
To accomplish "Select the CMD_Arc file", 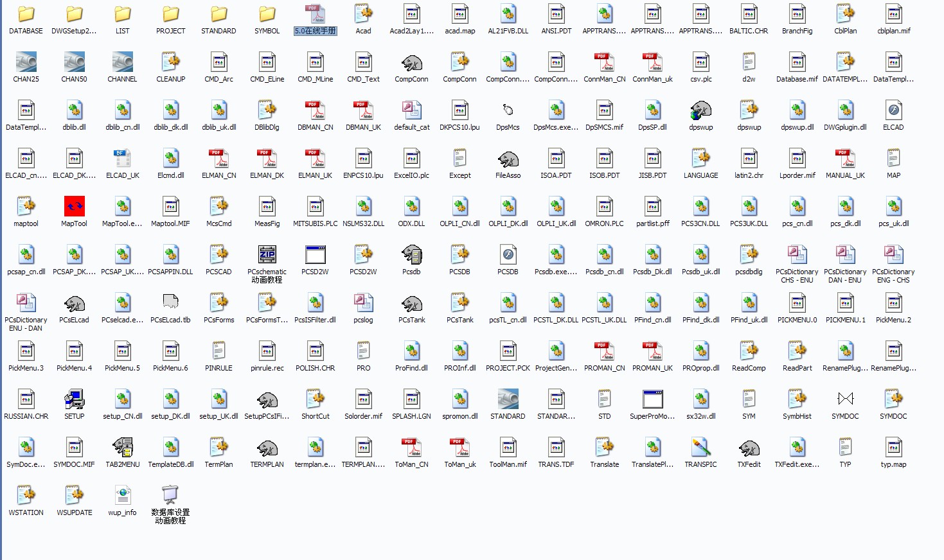I will [219, 62].
